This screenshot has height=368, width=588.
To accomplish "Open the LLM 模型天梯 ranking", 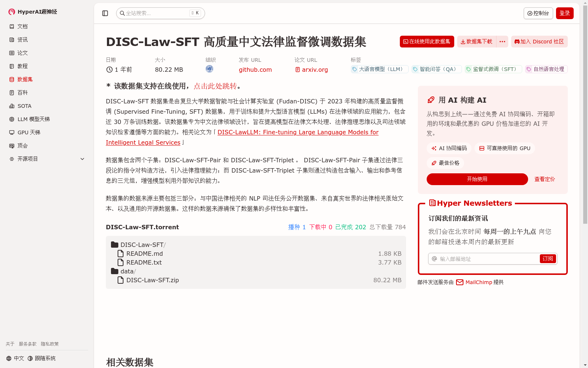I will (x=34, y=119).
